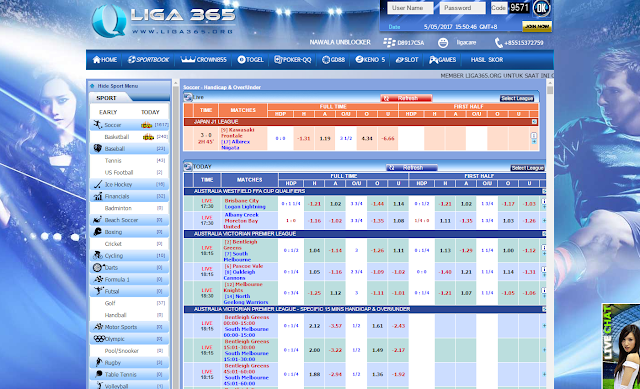Collapse Victorian Premier League Specific 15 Mins section

coord(544,309)
